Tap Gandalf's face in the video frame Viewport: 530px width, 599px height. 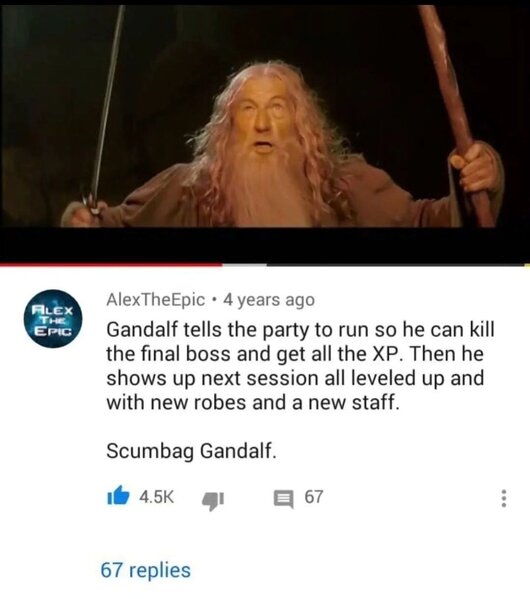263,122
